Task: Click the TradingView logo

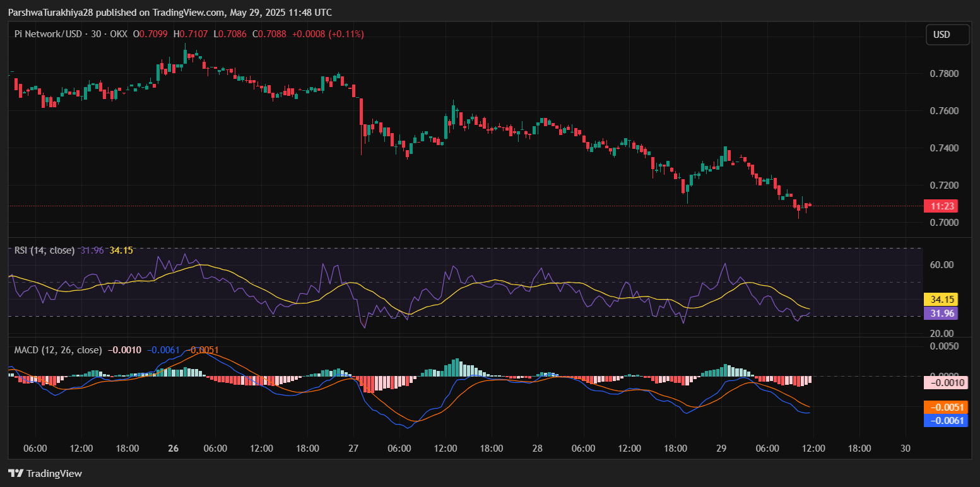Action: 45,473
